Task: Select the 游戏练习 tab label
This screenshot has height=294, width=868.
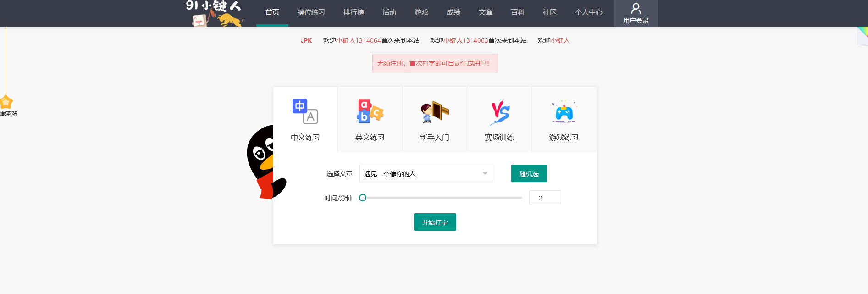Action: pos(564,138)
